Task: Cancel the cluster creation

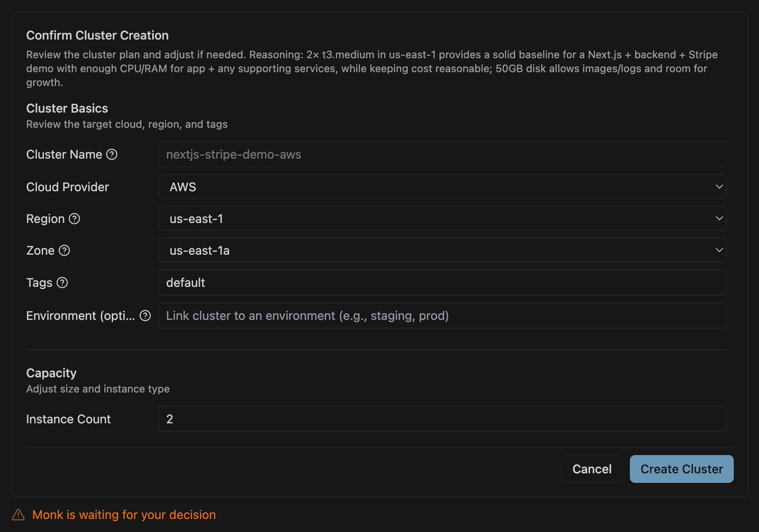Action: 592,469
